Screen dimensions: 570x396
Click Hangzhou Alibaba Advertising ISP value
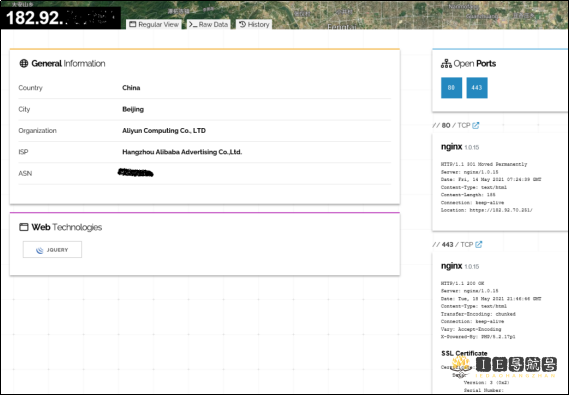click(x=182, y=152)
